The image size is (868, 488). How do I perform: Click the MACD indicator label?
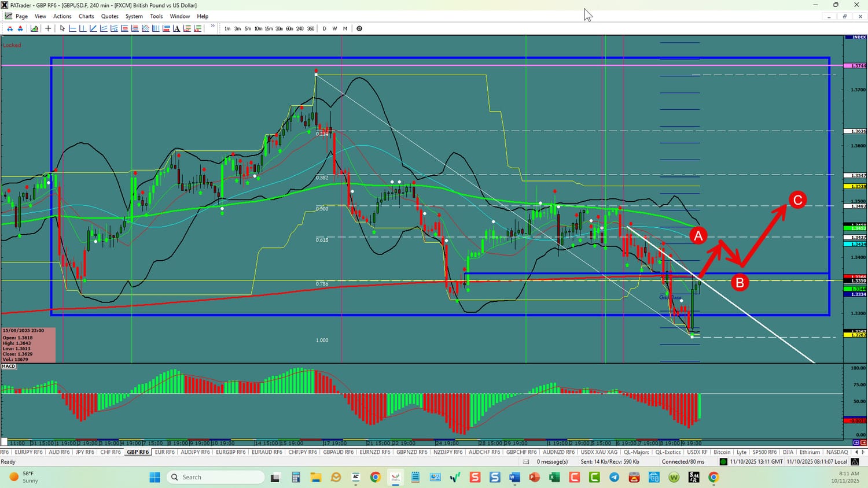click(9, 366)
